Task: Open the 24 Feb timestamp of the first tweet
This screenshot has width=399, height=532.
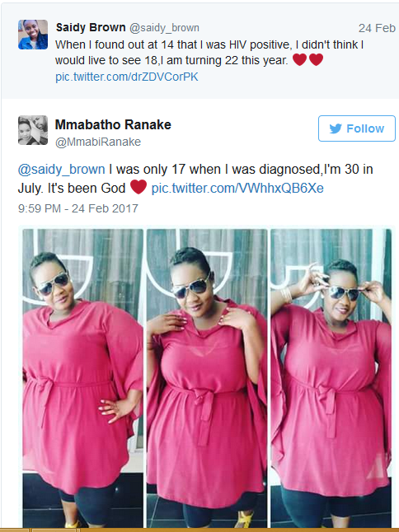Action: point(377,28)
